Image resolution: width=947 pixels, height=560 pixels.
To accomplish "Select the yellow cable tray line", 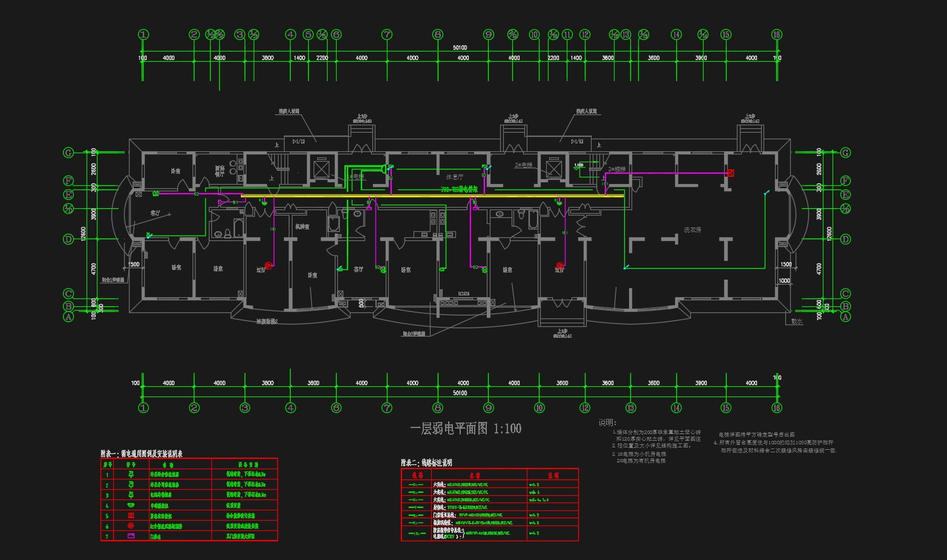I will (432, 196).
